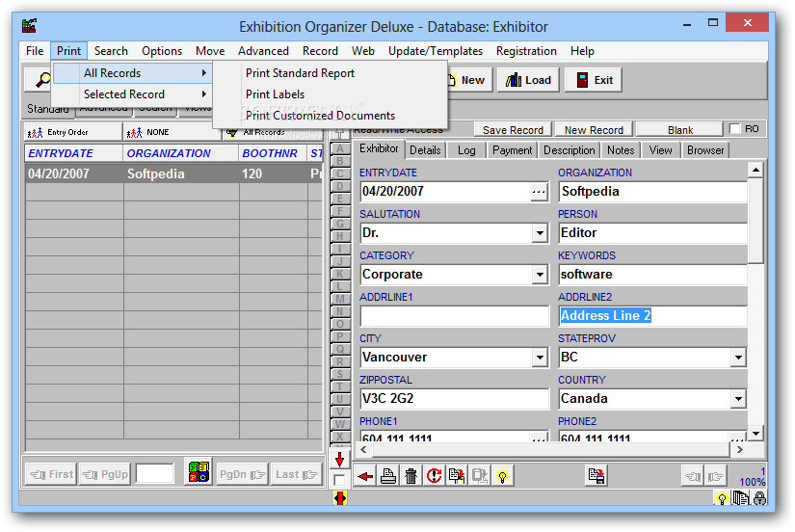Select the Softpedia row in record list
Image resolution: width=795 pixels, height=532 pixels.
[x=173, y=173]
